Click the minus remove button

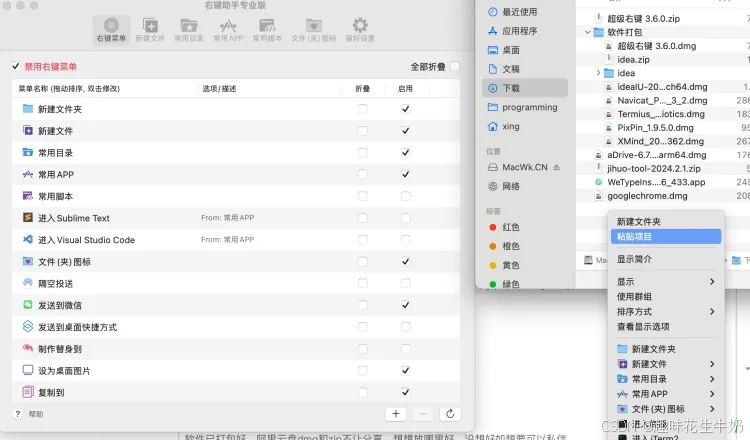click(423, 414)
